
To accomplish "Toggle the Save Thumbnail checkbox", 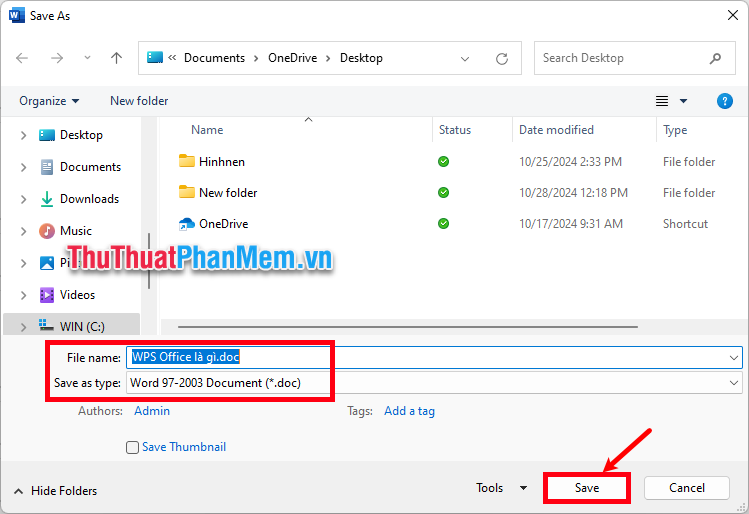I will tap(132, 448).
